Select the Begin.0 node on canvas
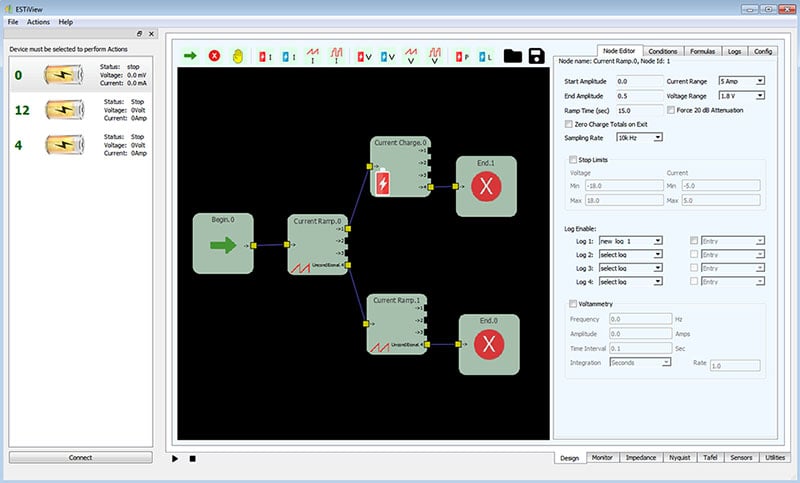Image resolution: width=800 pixels, height=483 pixels. [223, 243]
